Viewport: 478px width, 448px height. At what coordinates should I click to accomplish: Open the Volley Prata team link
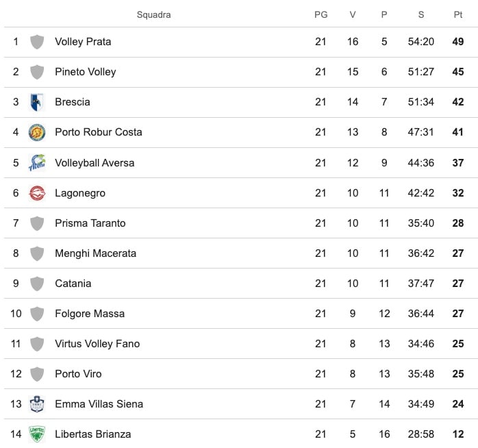pos(83,42)
